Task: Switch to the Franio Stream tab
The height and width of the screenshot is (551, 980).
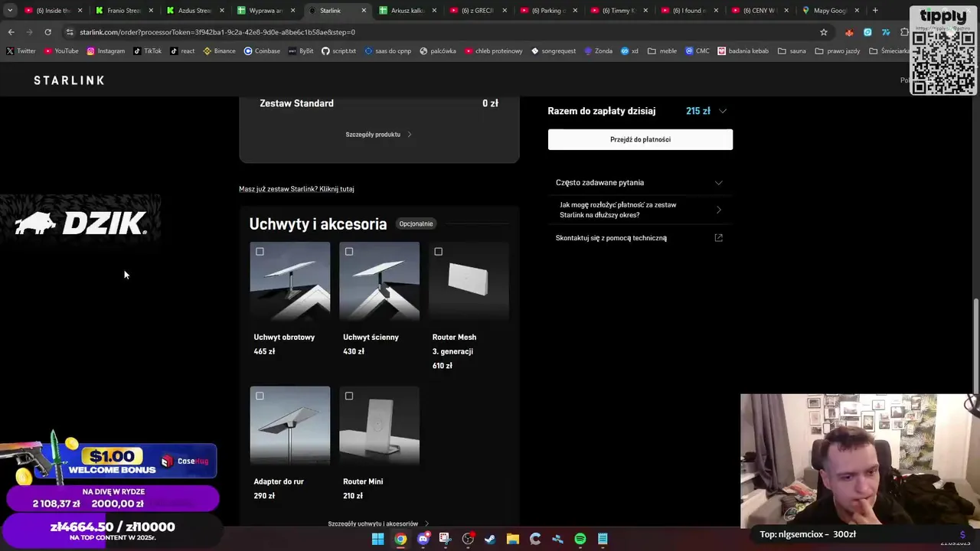Action: pos(125,11)
